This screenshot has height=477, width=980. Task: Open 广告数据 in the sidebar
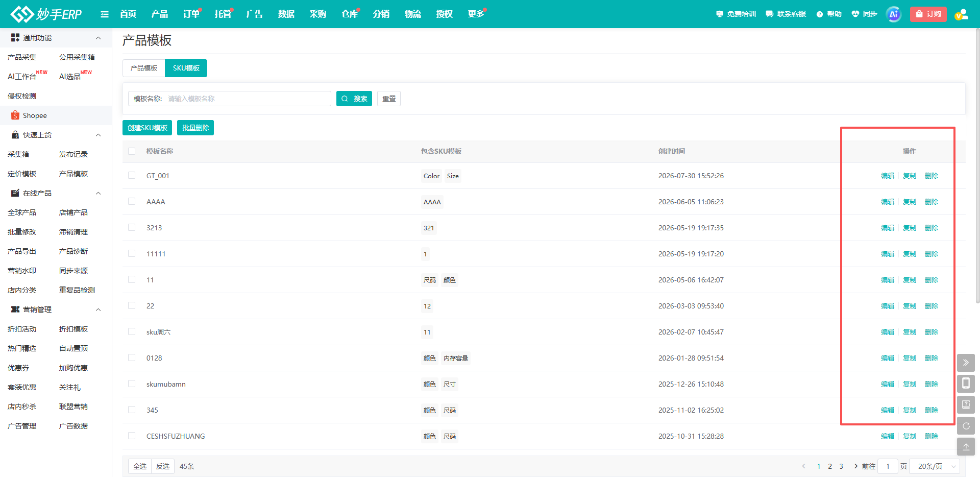click(73, 426)
